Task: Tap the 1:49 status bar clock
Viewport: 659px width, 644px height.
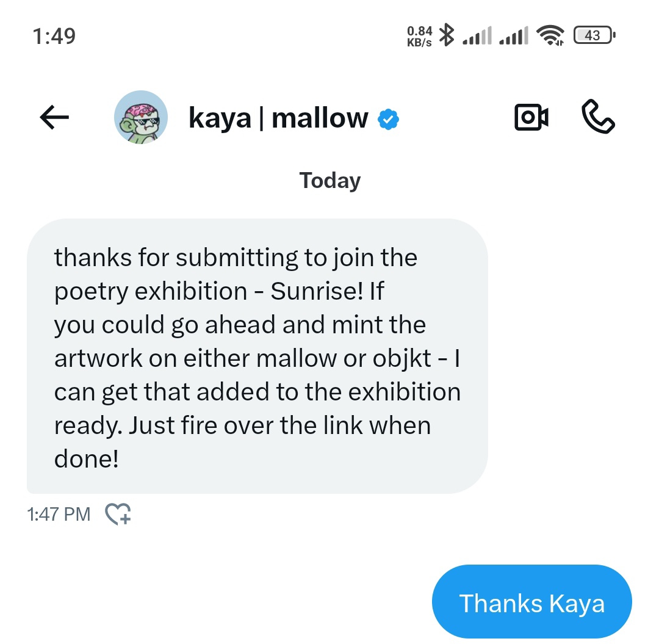Action: (x=54, y=36)
